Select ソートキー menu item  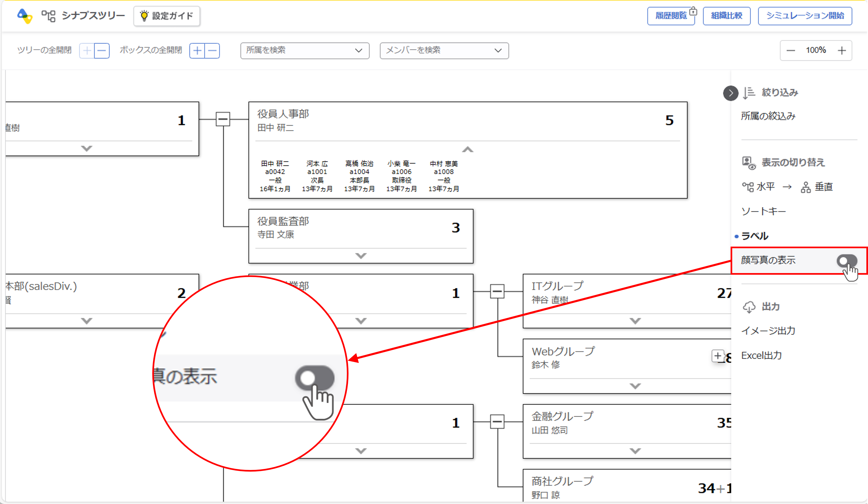(x=763, y=211)
